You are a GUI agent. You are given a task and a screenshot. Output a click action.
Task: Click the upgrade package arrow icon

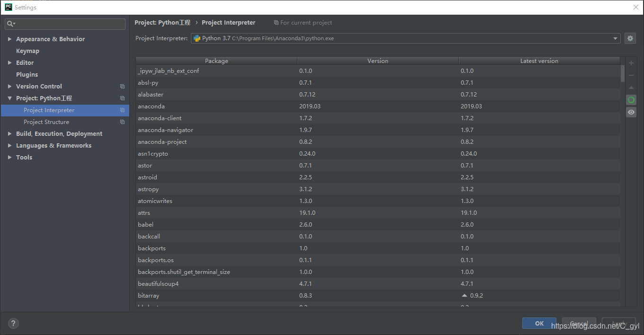click(631, 88)
